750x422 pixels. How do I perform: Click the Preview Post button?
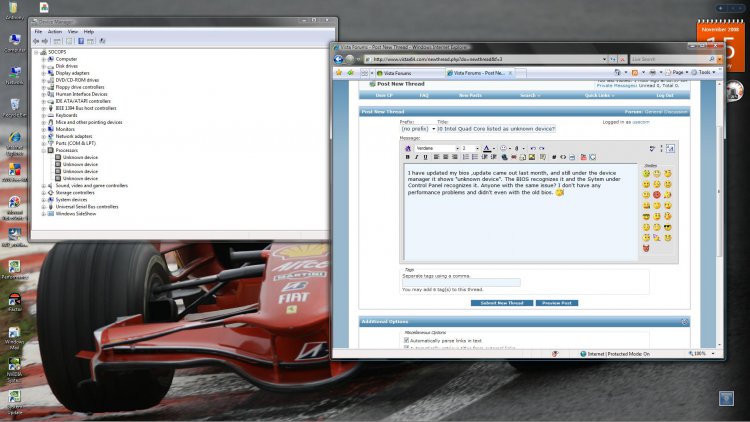(557, 303)
